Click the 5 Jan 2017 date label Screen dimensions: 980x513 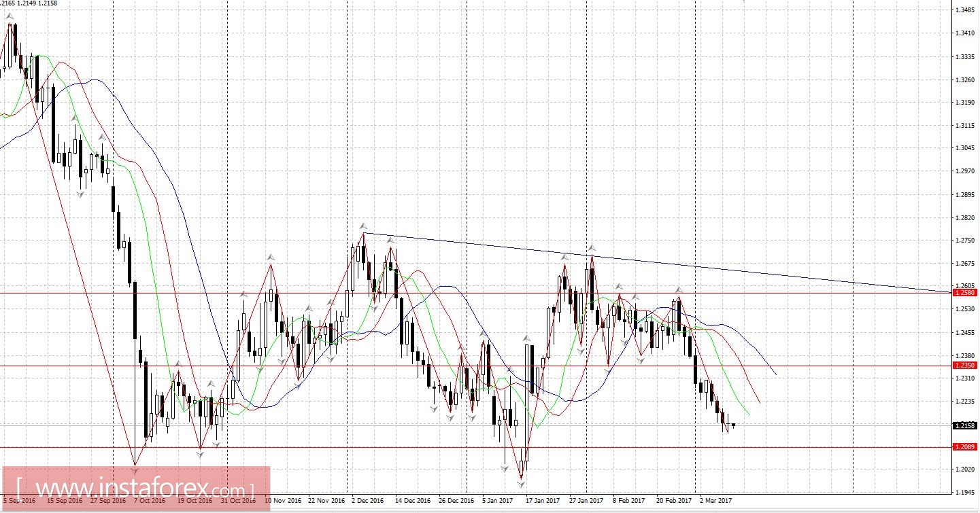click(499, 501)
